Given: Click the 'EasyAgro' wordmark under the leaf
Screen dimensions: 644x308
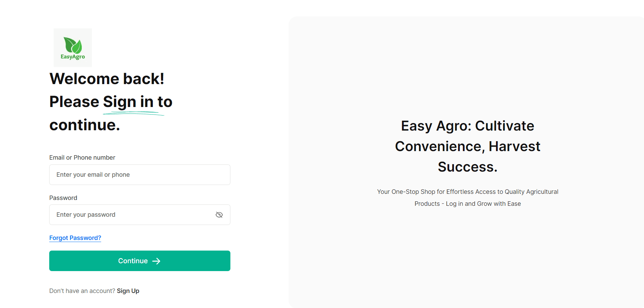Looking at the screenshot, I should 73,57.
